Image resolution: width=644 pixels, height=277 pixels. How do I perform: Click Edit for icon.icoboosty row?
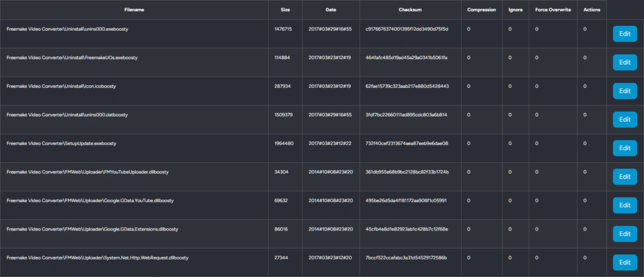click(x=625, y=91)
